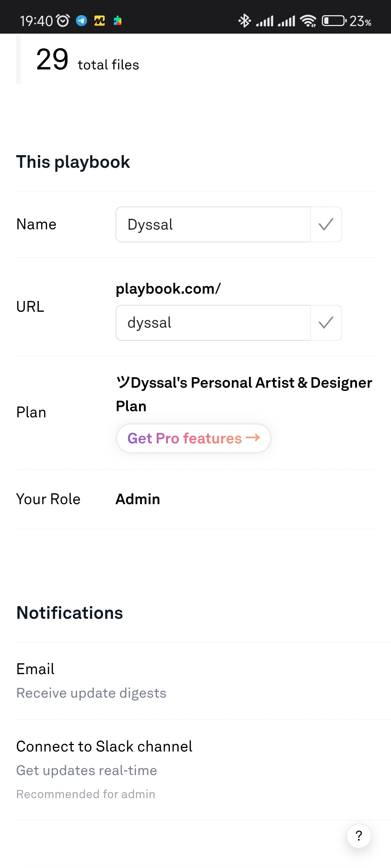Viewport: 391px width, 868px height.
Task: Open the Email notification setting
Action: click(35, 669)
